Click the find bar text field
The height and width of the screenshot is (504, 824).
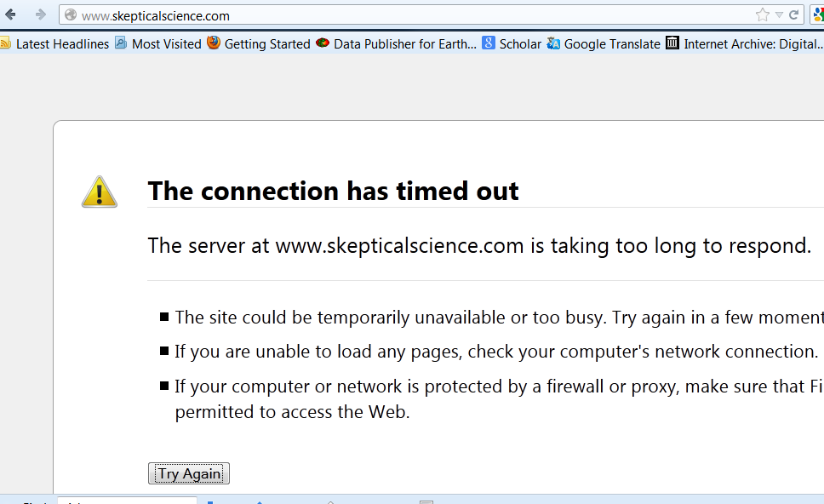(128, 501)
